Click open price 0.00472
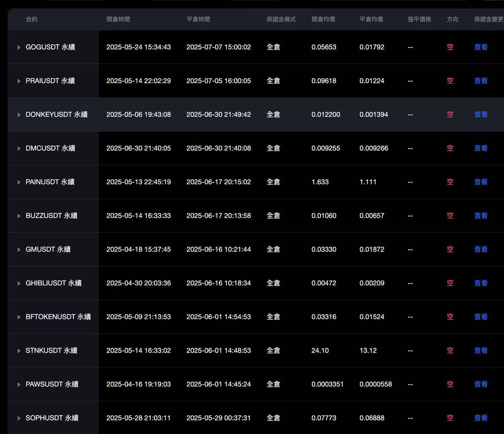Viewport: 504px width, 434px height. pos(324,283)
